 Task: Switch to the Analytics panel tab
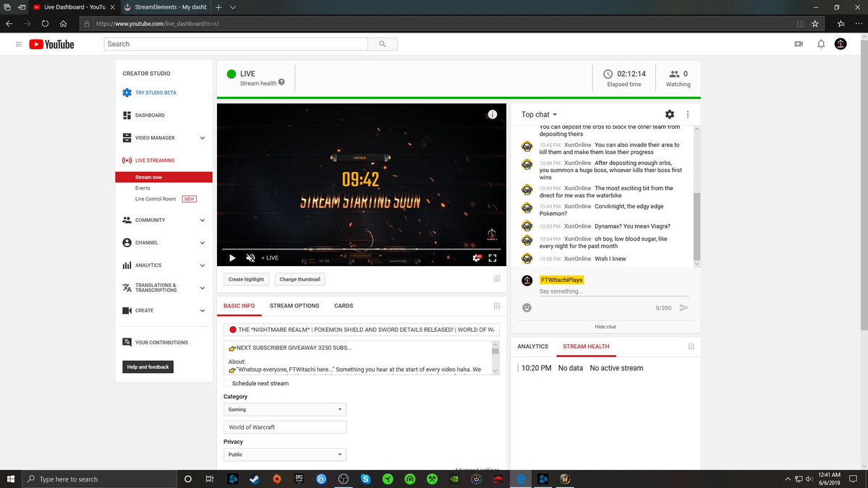[532, 346]
